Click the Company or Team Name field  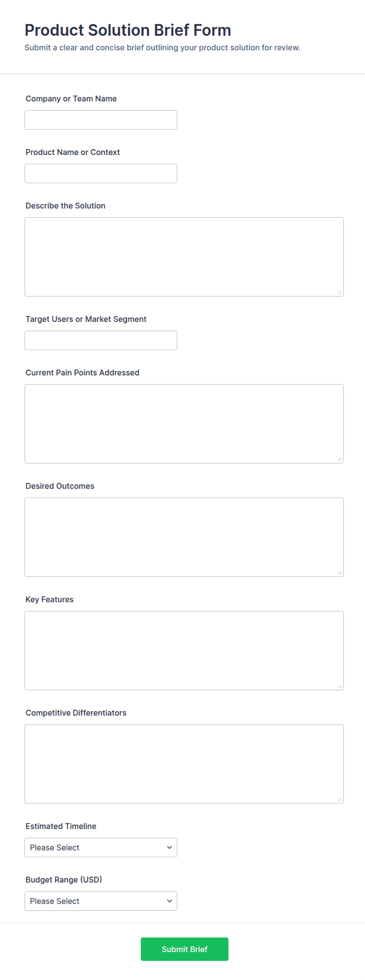tap(101, 120)
